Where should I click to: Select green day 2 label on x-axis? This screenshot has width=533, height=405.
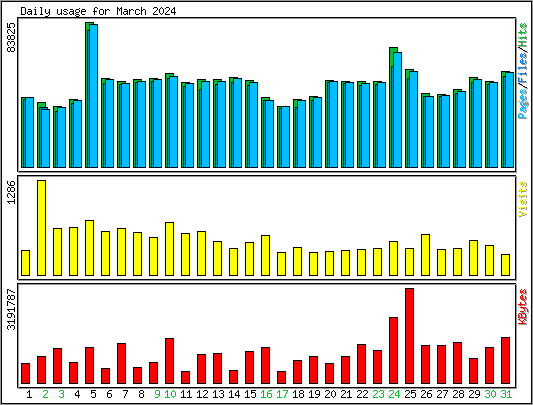tap(45, 394)
